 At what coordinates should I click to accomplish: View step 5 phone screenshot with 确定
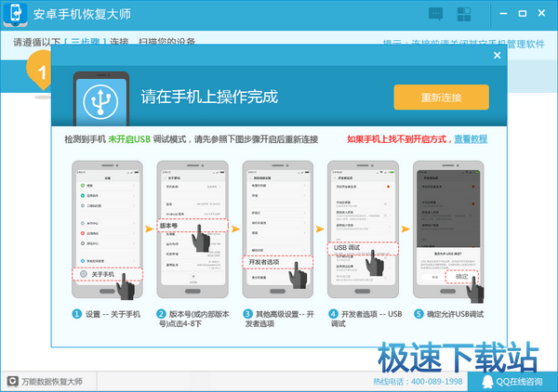[448, 229]
